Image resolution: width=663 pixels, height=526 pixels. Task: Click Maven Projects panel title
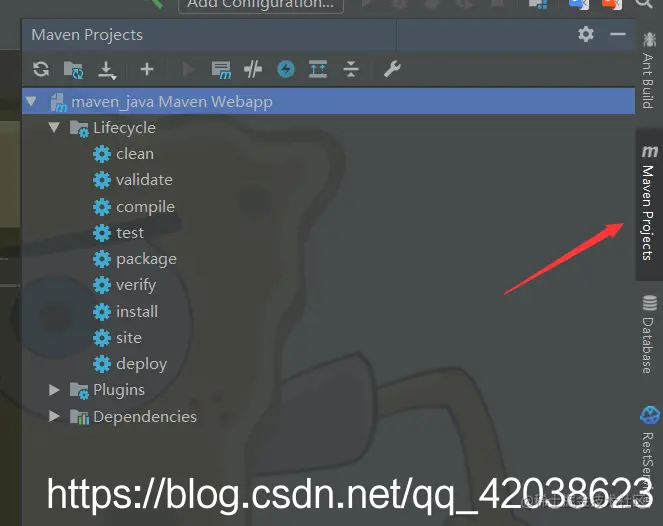(x=87, y=35)
